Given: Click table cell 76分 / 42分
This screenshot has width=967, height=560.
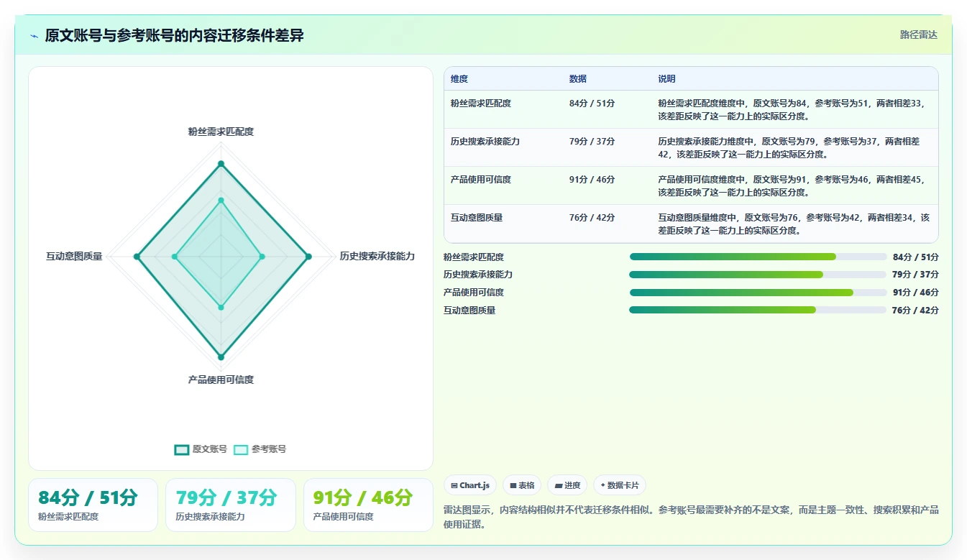Looking at the screenshot, I should tap(592, 218).
